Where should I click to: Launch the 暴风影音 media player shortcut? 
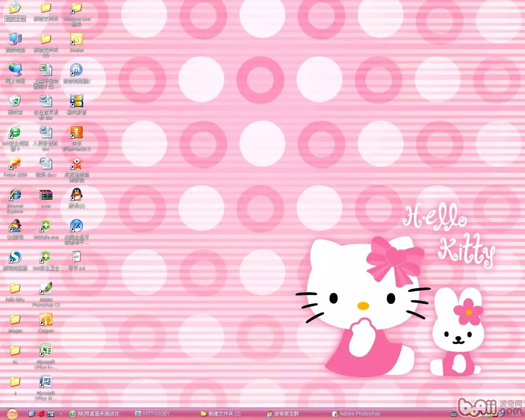tap(76, 105)
